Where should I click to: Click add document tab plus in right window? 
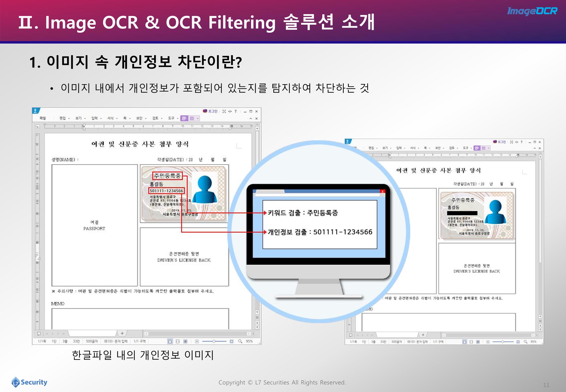click(423, 335)
